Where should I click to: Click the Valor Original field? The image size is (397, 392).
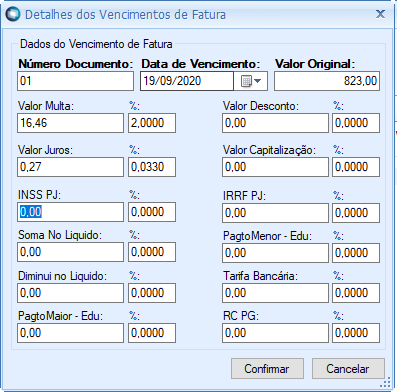(x=327, y=81)
